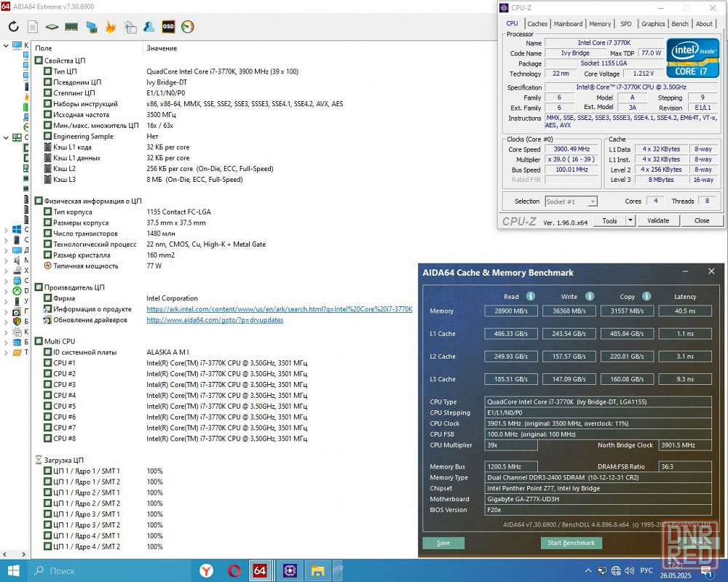Click the Tools button in CPU-Z
The height and width of the screenshot is (582, 728).
click(x=609, y=220)
